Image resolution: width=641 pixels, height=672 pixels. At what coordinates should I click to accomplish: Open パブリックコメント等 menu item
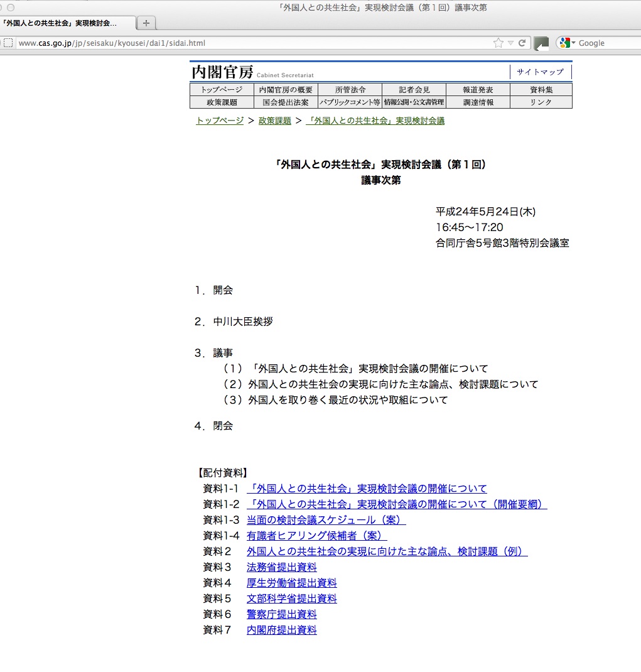[x=350, y=102]
